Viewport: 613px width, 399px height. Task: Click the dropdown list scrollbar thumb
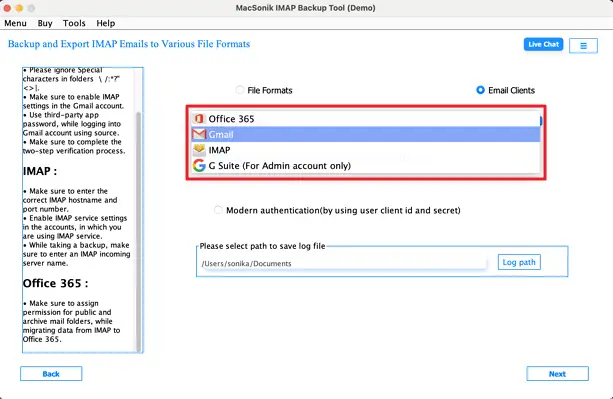pos(541,121)
